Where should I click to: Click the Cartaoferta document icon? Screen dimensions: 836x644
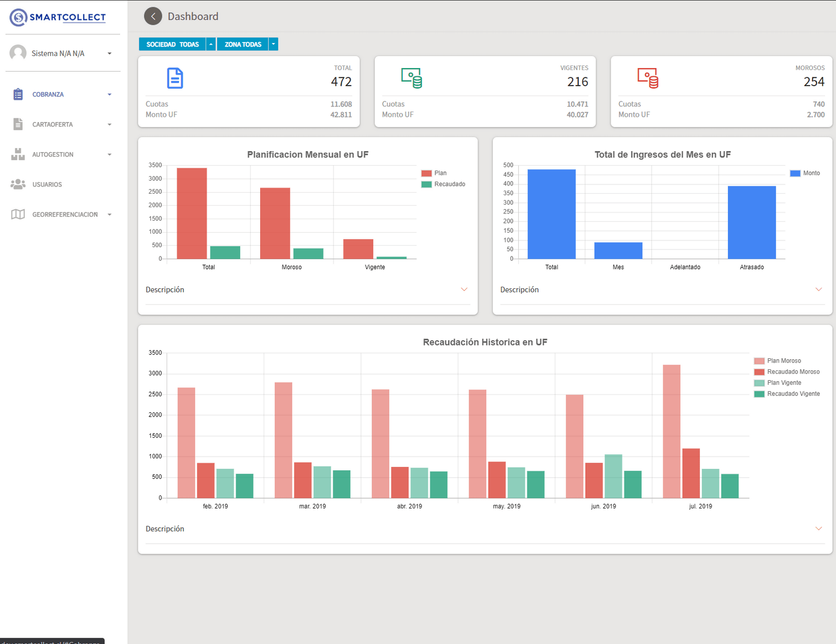(18, 124)
